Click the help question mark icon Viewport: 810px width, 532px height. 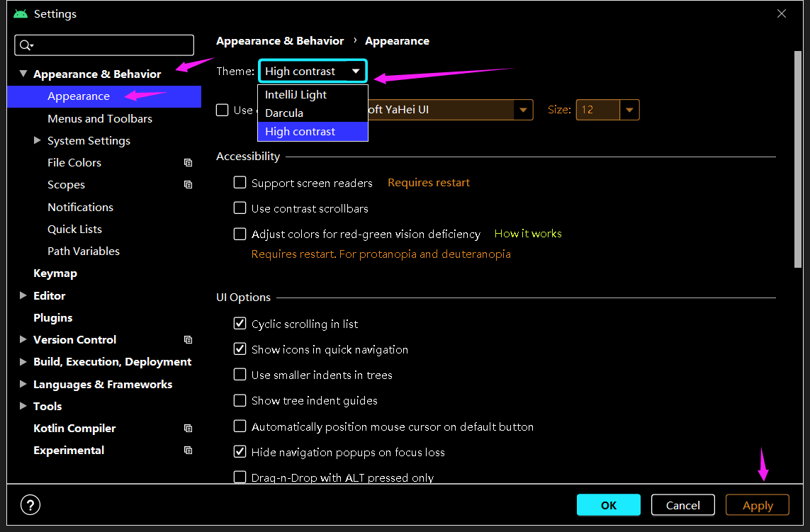pos(30,505)
